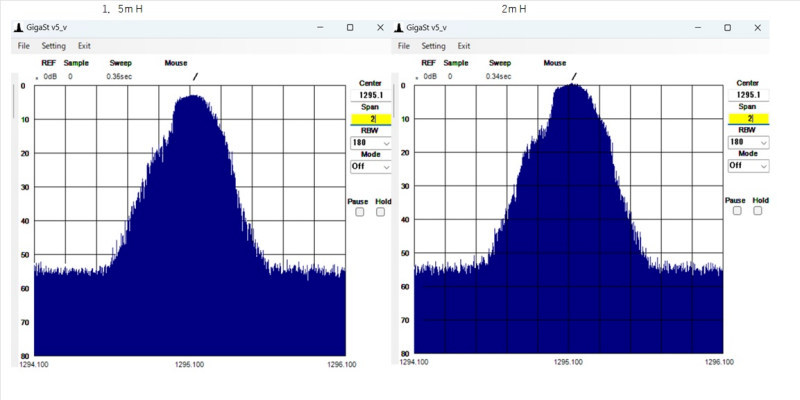
Task: Tick the Pause checkbox in left window
Action: pos(360,212)
